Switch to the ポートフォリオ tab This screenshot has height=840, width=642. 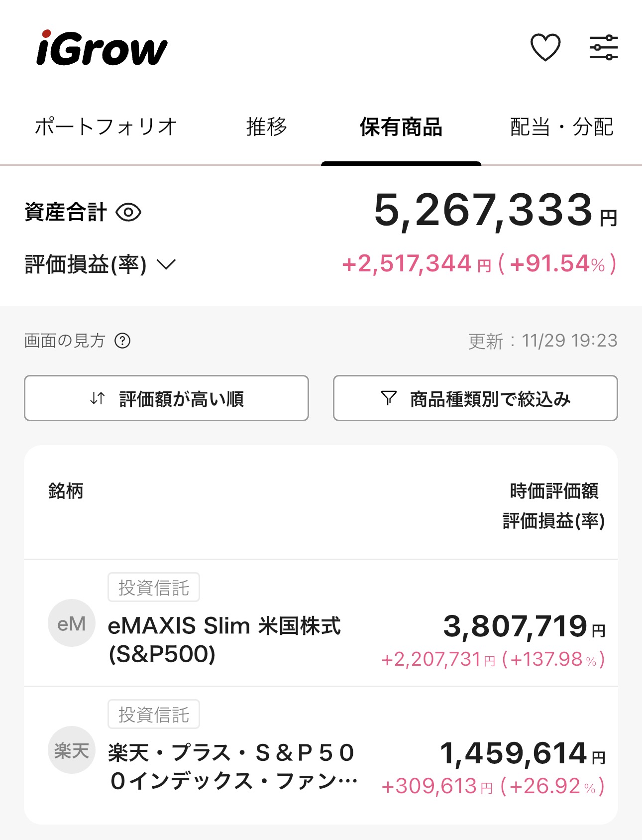click(106, 127)
